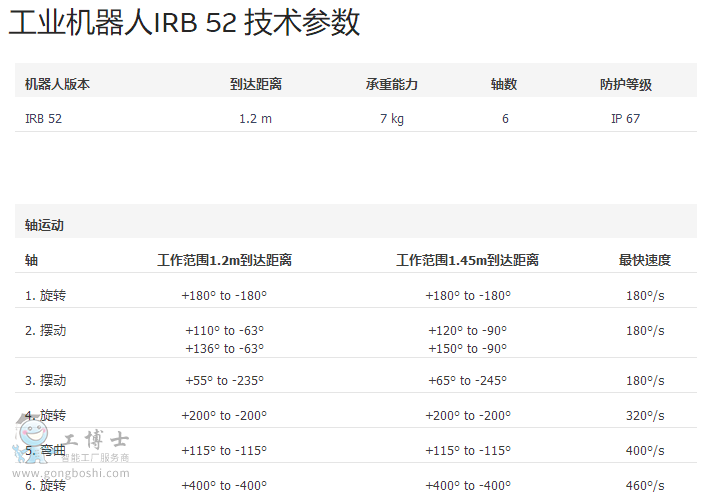
Task: Select +115° to -115° under 1.45m range
Action: (x=468, y=451)
